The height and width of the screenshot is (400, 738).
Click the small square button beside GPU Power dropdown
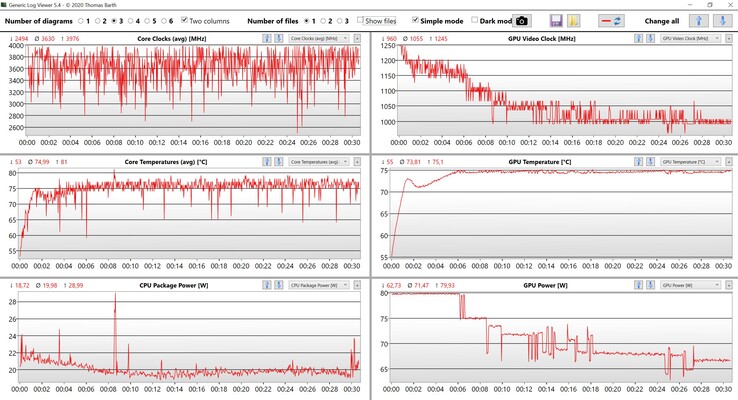pyautogui.click(x=729, y=285)
